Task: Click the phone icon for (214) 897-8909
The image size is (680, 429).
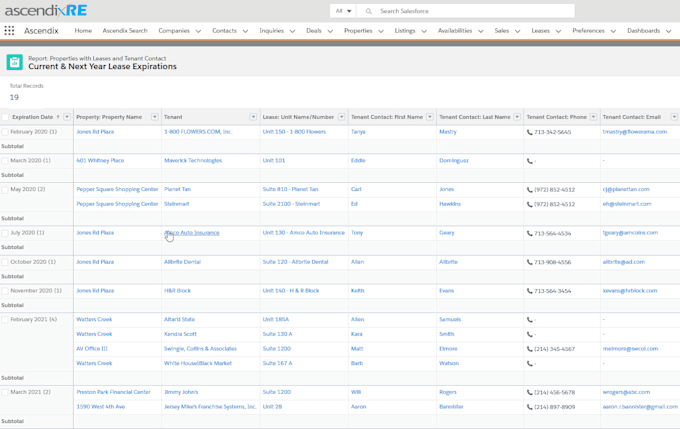Action: click(x=530, y=407)
